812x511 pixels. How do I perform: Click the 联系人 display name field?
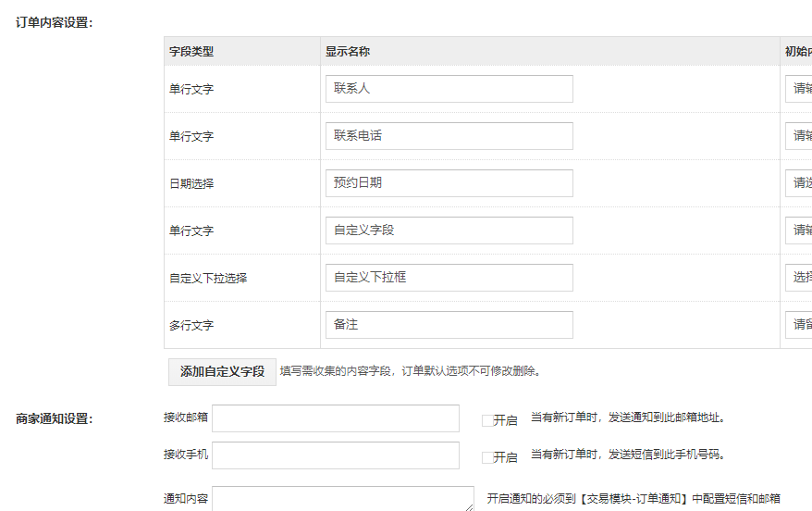pos(449,89)
